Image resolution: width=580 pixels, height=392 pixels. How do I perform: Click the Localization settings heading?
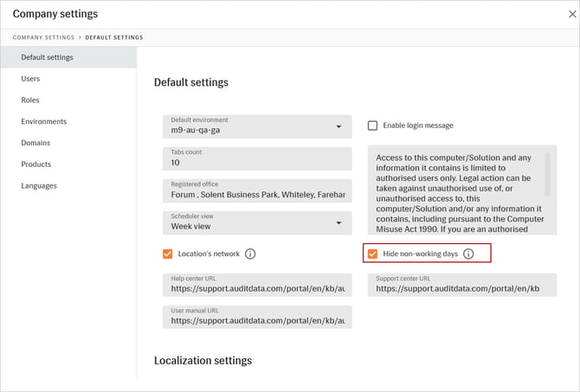pos(203,361)
